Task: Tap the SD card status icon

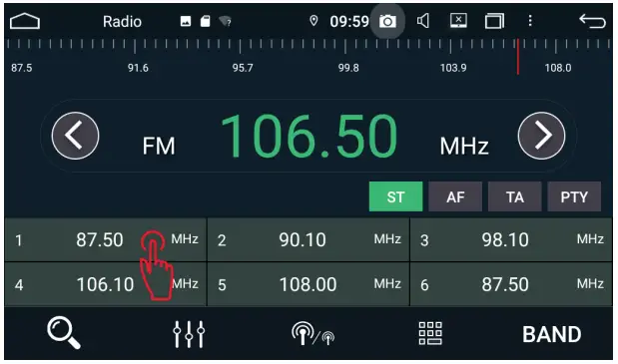Action: (206, 21)
